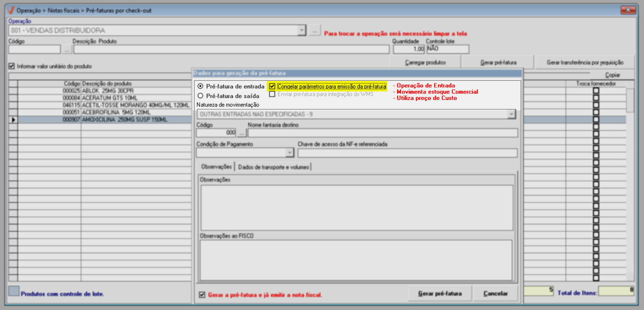Click the blue lot-control legend square
The height and width of the screenshot is (310, 644).
(14, 291)
